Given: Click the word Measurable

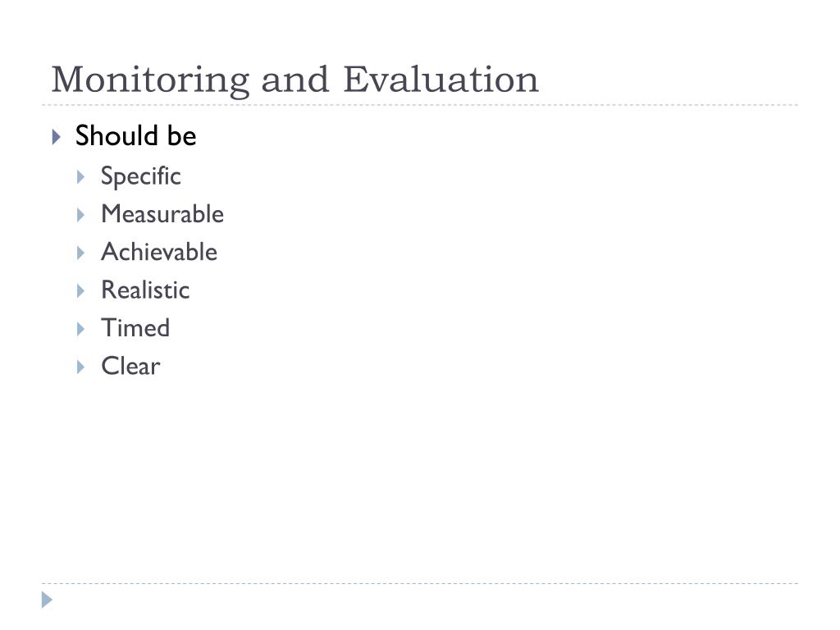Looking at the screenshot, I should (162, 214).
